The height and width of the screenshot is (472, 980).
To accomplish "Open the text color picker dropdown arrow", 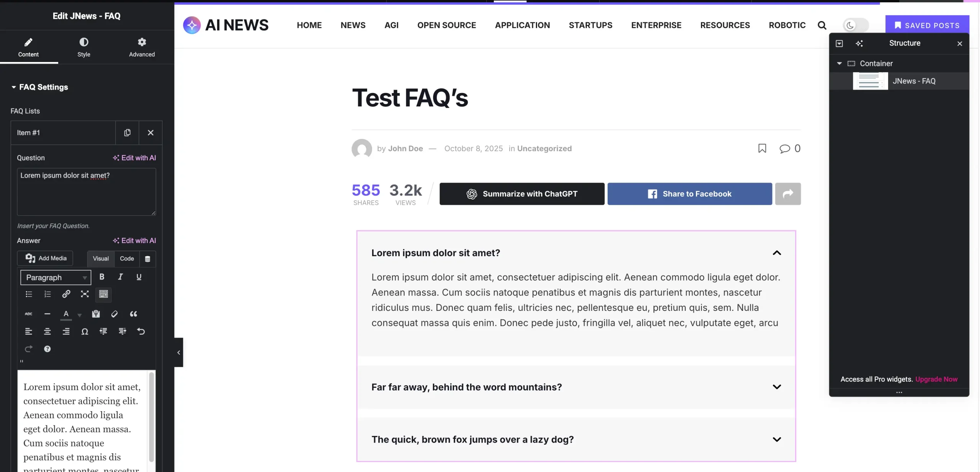I will click(x=80, y=315).
